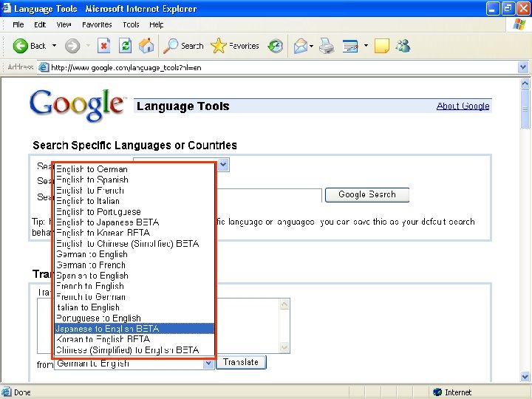Viewport: 532px width, 399px height.
Task: Select English to Italian option
Action: [x=134, y=201]
